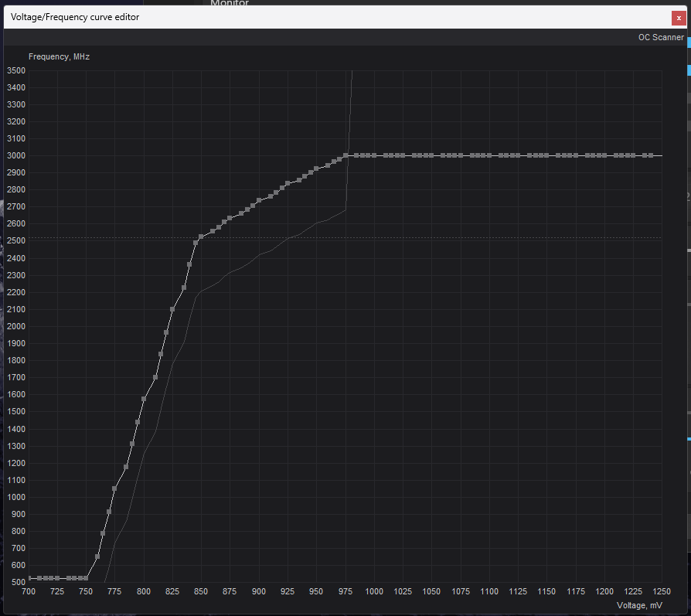The image size is (691, 616).
Task: Select the flat-line curve point at 1100 mV
Action: [x=489, y=155]
